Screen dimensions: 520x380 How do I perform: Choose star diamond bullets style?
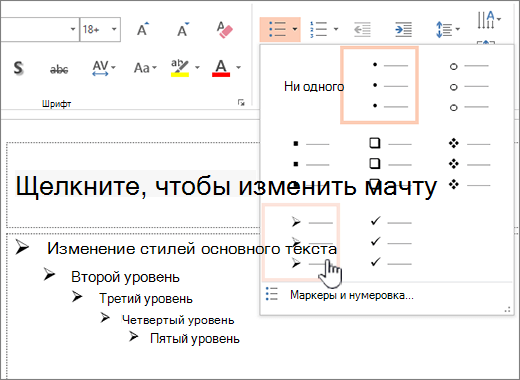tap(469, 164)
